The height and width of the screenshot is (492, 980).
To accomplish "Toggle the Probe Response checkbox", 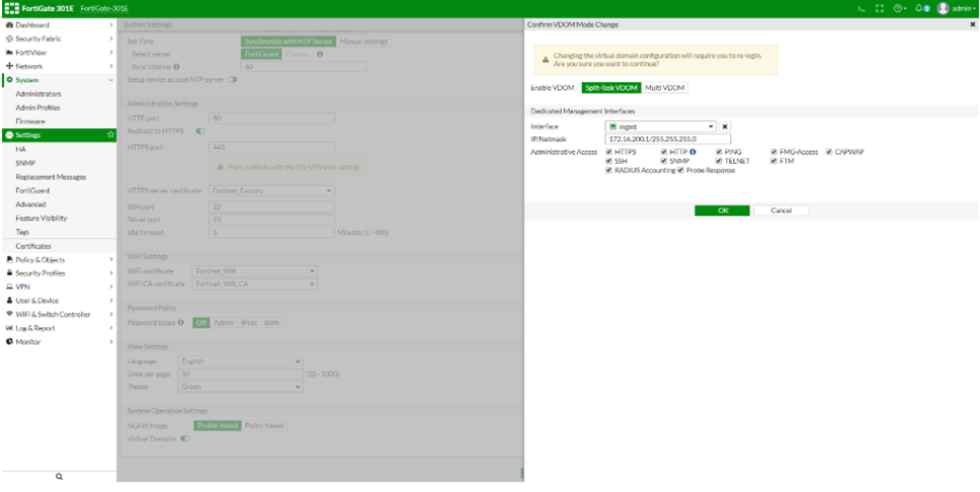I will tap(681, 170).
